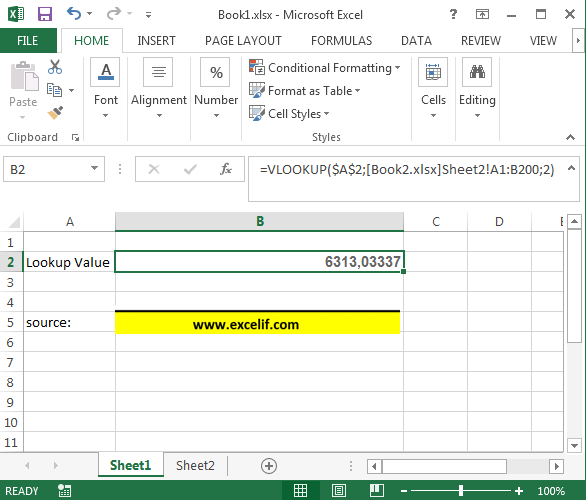The width and height of the screenshot is (586, 500).
Task: Select the Sheet1 worksheet tab
Action: [x=130, y=465]
